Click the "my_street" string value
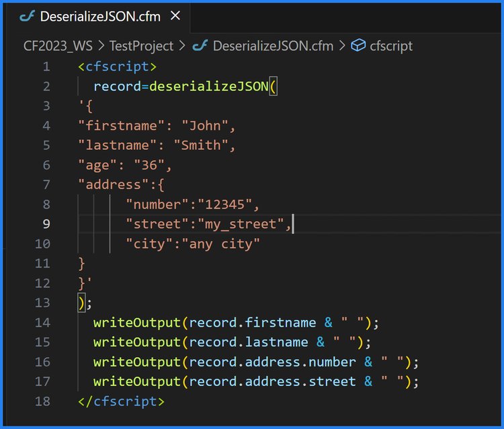This screenshot has height=429, width=504. click(241, 224)
